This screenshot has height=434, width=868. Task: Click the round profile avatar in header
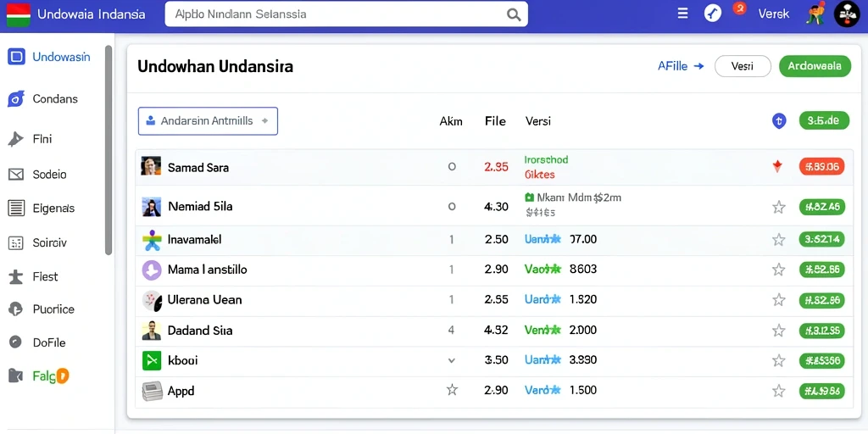coord(847,14)
